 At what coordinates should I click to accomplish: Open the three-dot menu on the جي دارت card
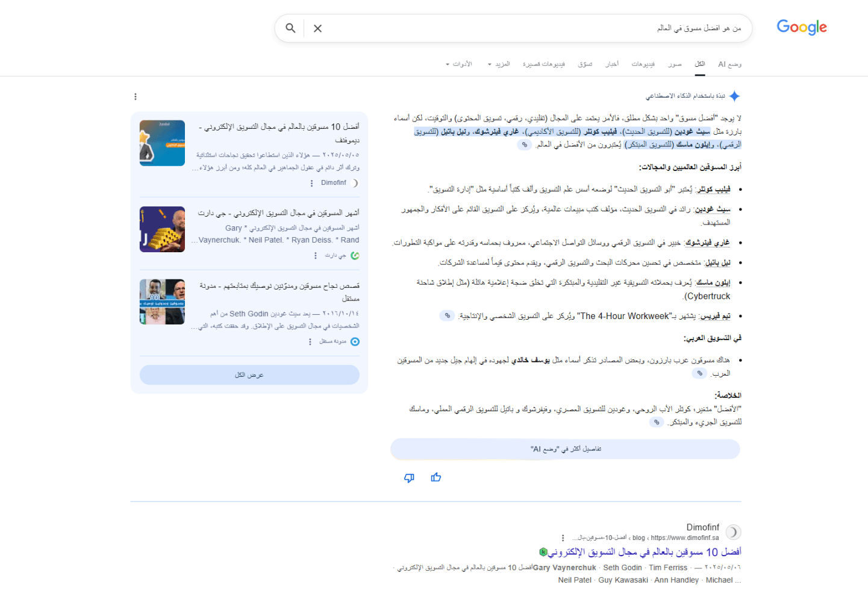(316, 255)
